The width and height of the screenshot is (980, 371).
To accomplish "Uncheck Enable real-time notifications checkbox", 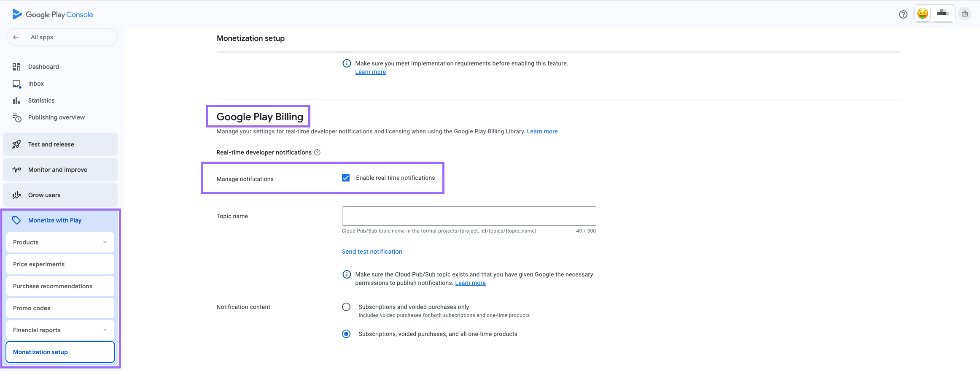I will [x=346, y=178].
